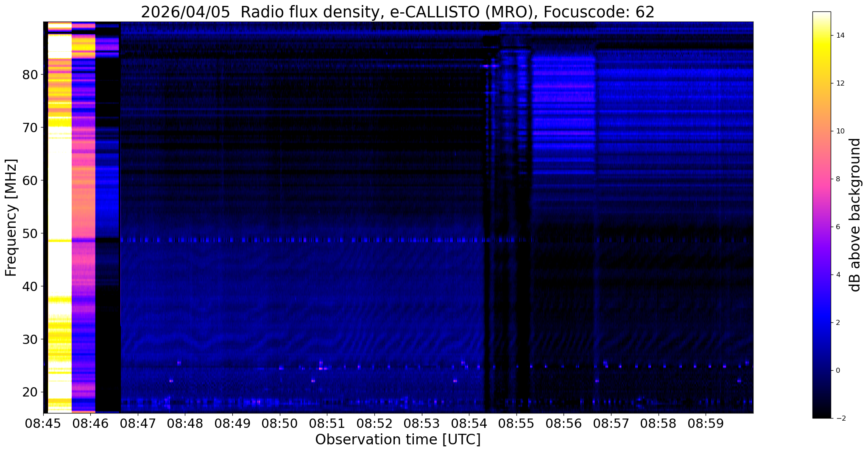Click the colorbar tick value 14
The height and width of the screenshot is (452, 868).
coord(840,36)
